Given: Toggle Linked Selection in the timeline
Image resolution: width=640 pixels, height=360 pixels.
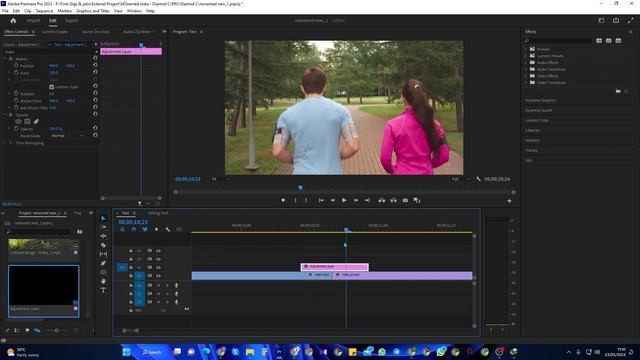Looking at the screenshot, I should (145, 229).
